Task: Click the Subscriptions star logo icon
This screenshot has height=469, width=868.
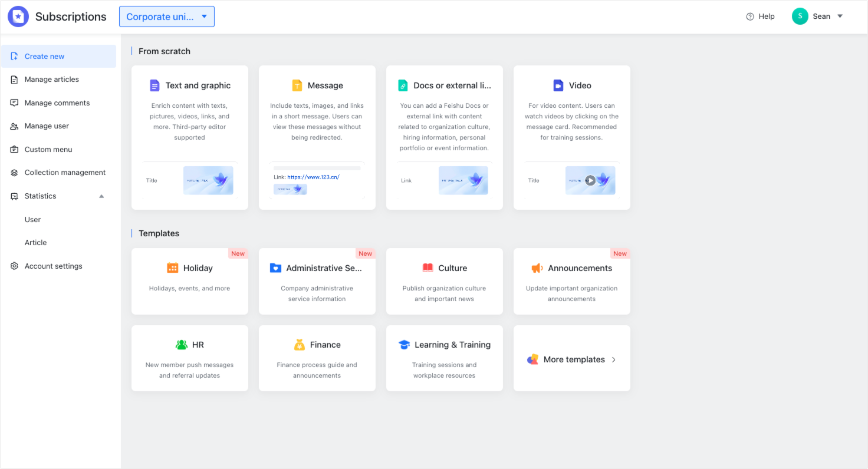Action: click(x=18, y=16)
